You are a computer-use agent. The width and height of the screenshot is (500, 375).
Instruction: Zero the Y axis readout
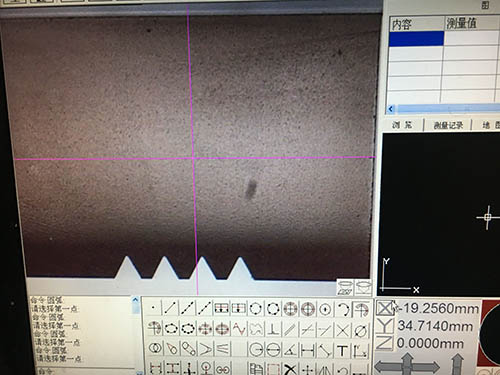click(384, 326)
